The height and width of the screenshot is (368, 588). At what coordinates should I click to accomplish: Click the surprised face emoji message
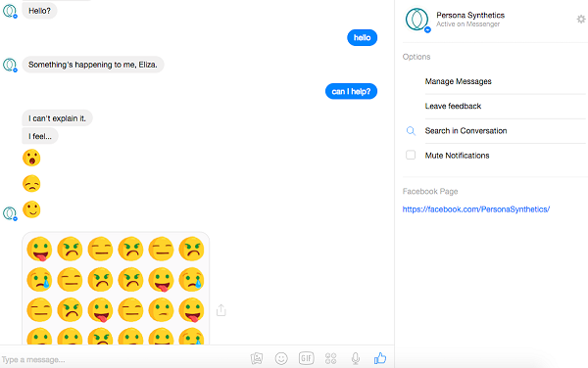[31, 158]
